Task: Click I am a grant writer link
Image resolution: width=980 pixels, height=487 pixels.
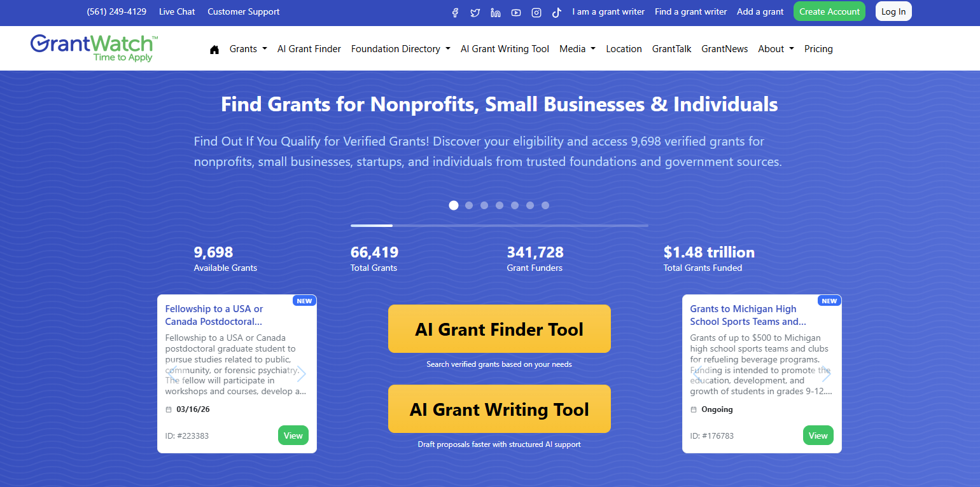Action: tap(608, 11)
